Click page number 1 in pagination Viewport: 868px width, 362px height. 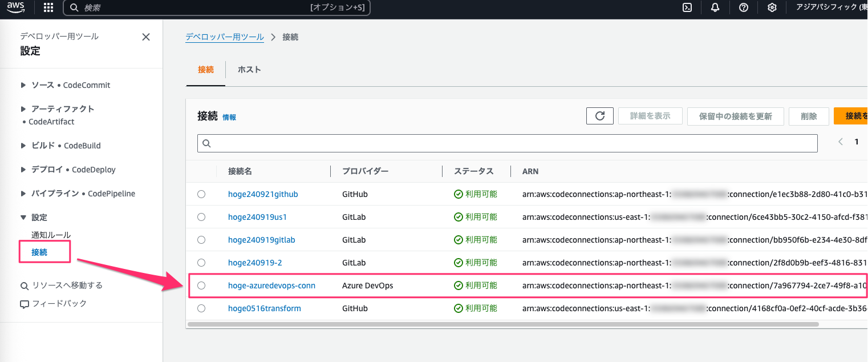(x=856, y=142)
